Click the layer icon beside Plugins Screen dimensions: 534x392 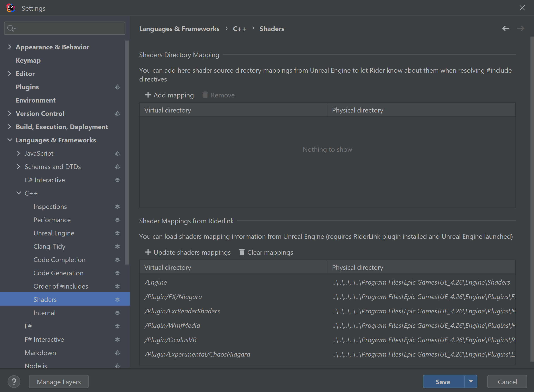pos(117,87)
